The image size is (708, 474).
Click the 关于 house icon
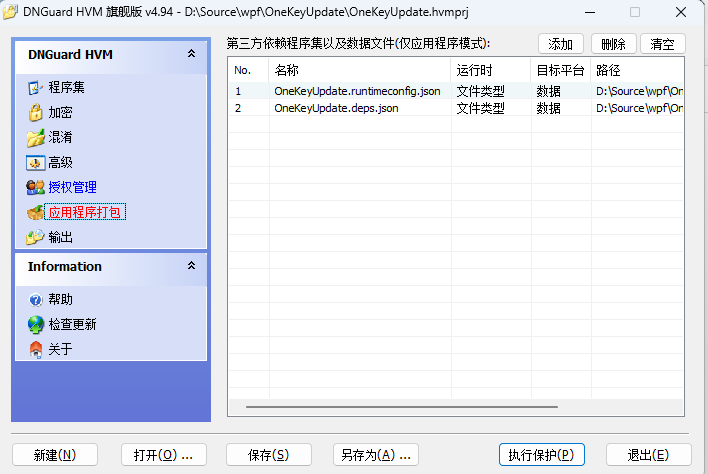[35, 349]
